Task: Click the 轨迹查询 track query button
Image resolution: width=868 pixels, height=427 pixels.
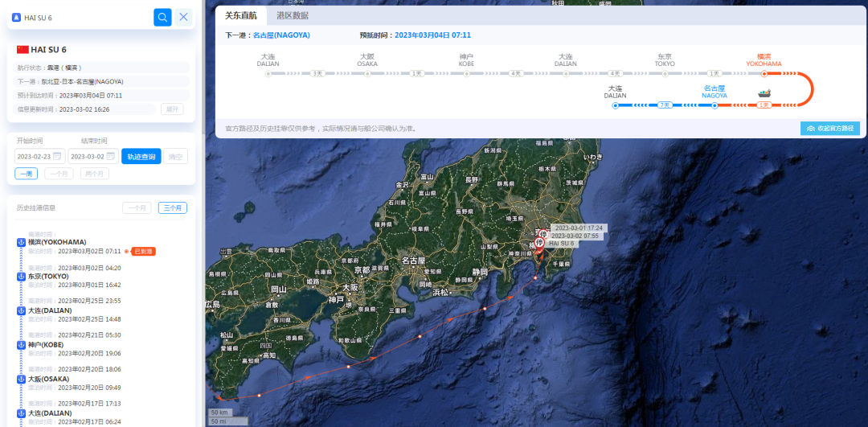Action: (x=141, y=156)
